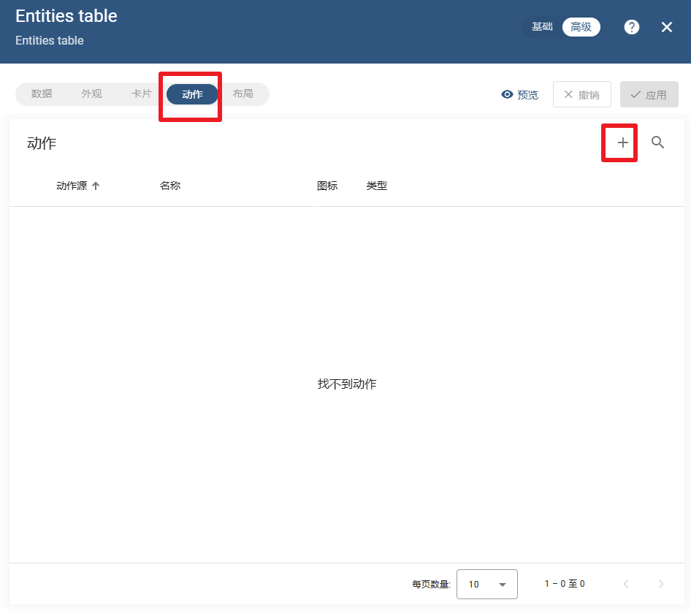Open the 外观 tab
The width and height of the screenshot is (691, 616).
[91, 94]
